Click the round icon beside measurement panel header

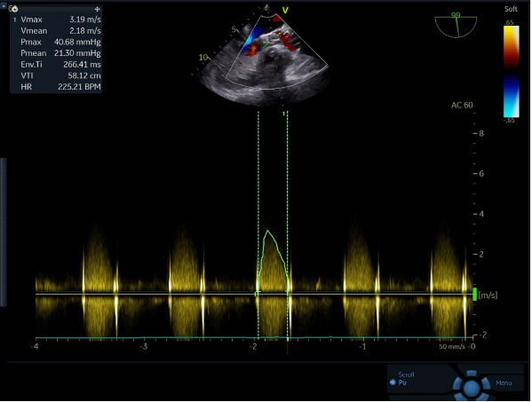(x=14, y=9)
